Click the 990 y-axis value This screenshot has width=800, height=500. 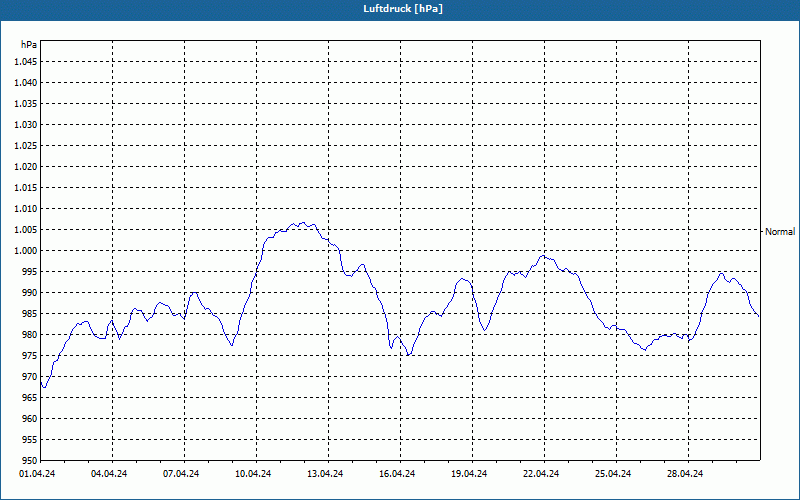(x=30, y=292)
